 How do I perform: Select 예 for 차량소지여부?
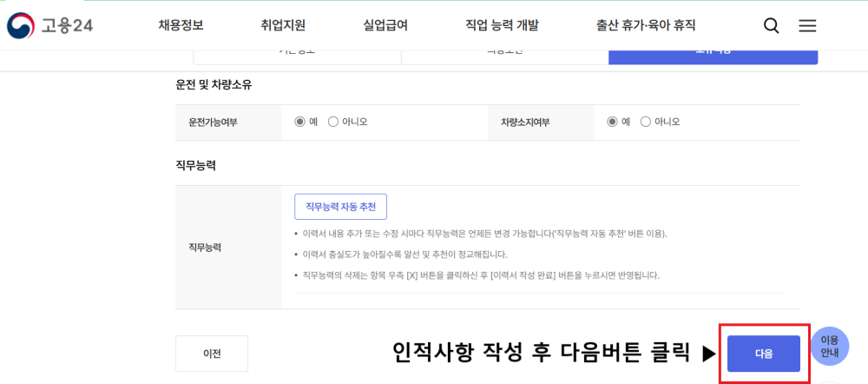coord(612,122)
